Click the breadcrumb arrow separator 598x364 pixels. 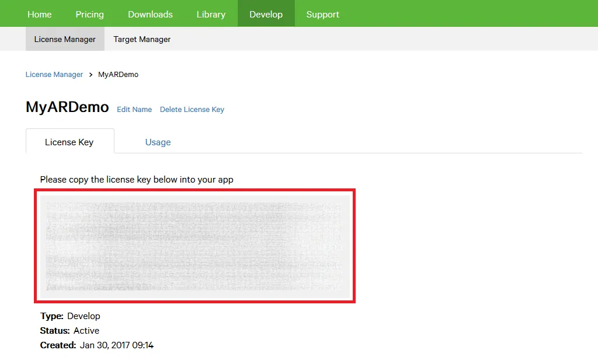(91, 75)
